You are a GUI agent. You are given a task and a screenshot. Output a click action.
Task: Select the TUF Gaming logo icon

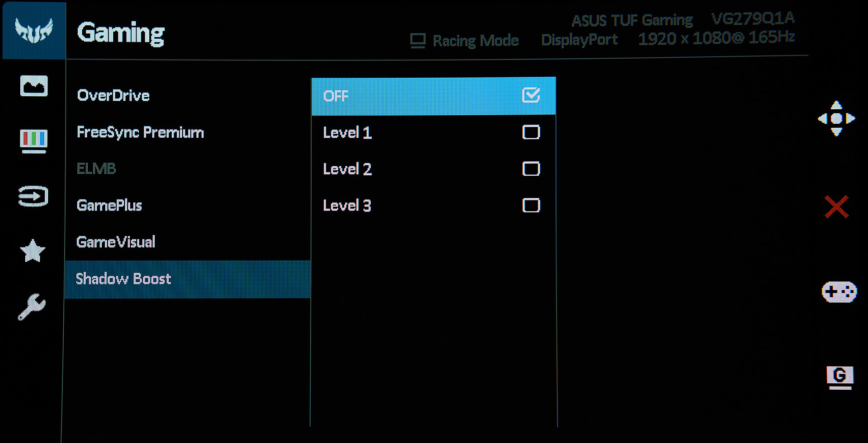click(34, 30)
